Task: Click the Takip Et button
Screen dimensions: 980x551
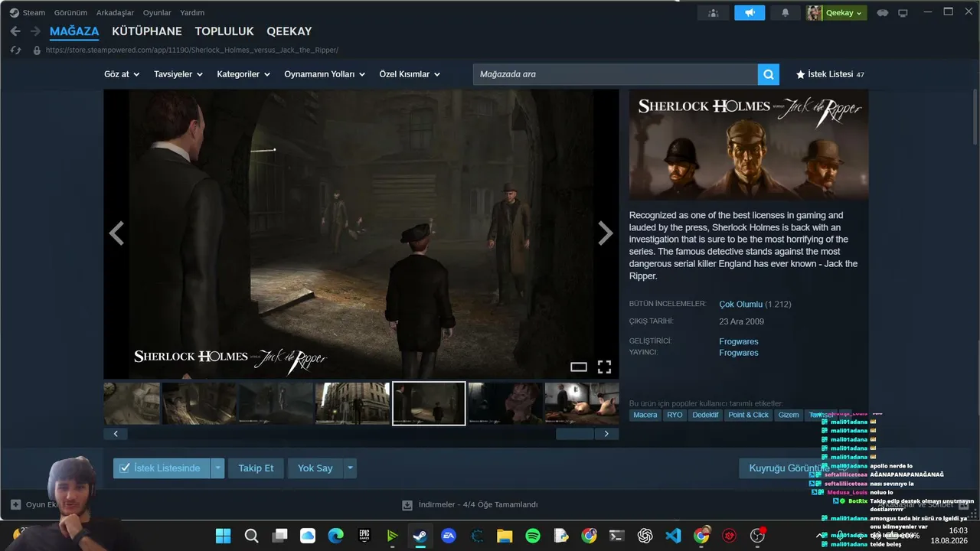Action: tap(256, 468)
